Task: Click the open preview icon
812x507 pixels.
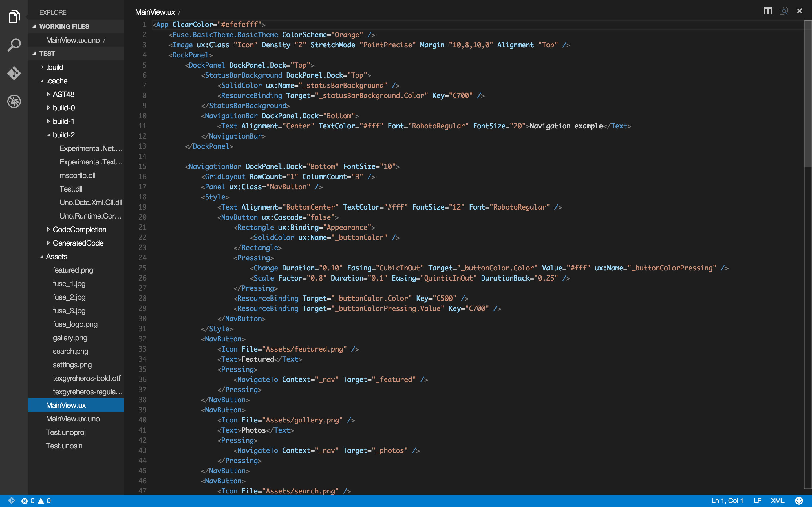Action: coord(784,11)
